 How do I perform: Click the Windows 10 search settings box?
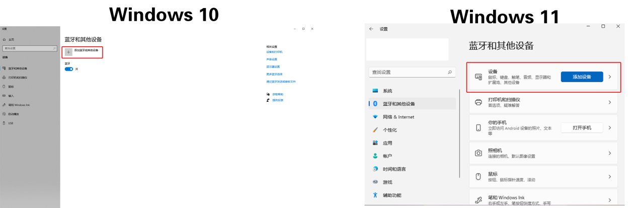(x=29, y=48)
